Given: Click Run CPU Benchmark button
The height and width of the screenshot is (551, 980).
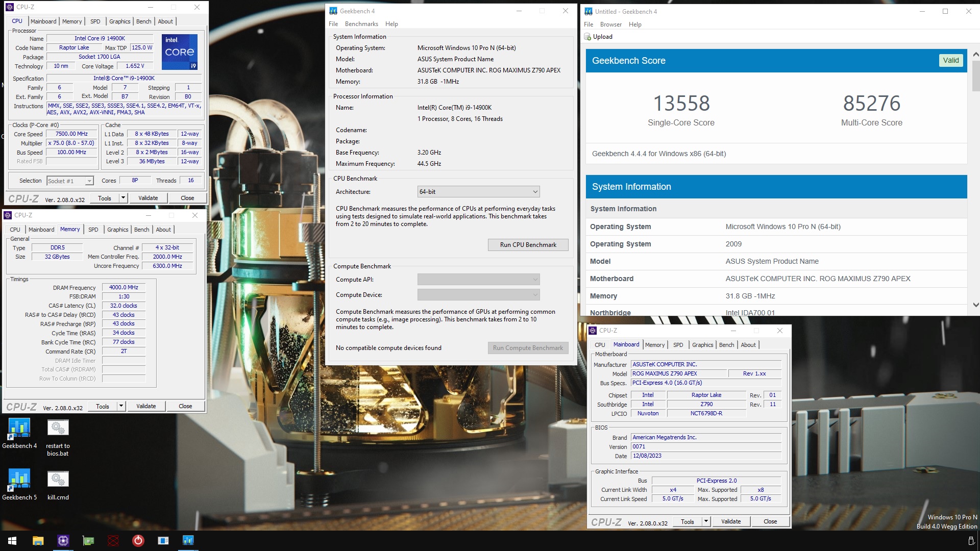Looking at the screenshot, I should [x=528, y=245].
